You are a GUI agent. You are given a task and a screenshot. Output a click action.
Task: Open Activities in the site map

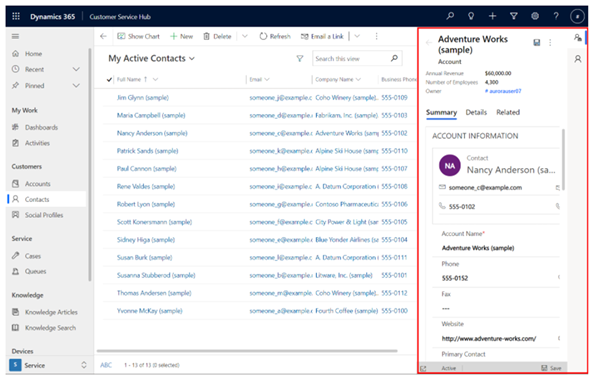(37, 143)
